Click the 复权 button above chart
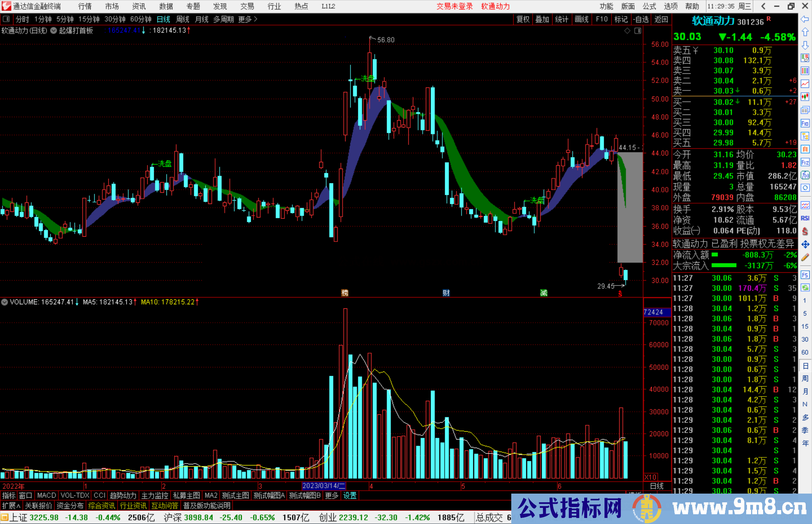 pos(523,19)
